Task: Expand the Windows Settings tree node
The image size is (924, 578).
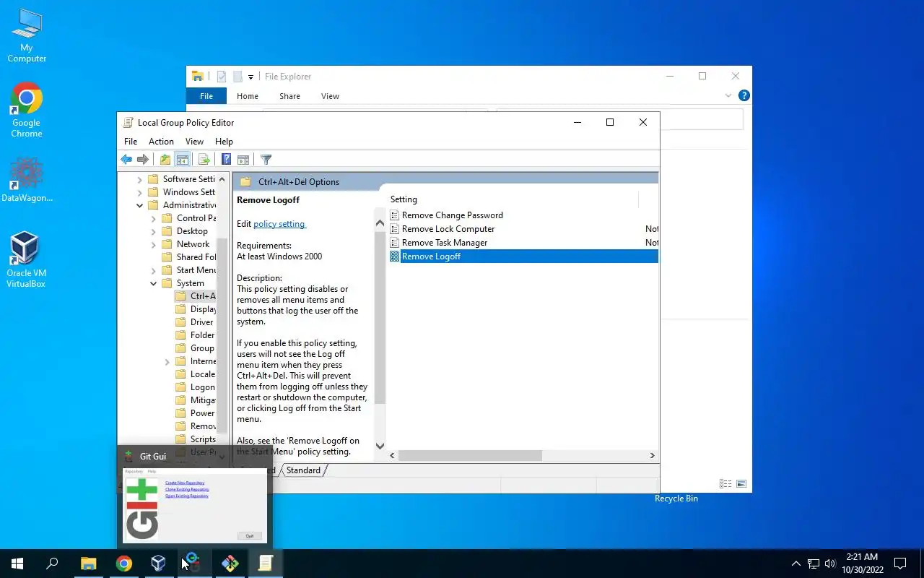Action: pos(140,192)
